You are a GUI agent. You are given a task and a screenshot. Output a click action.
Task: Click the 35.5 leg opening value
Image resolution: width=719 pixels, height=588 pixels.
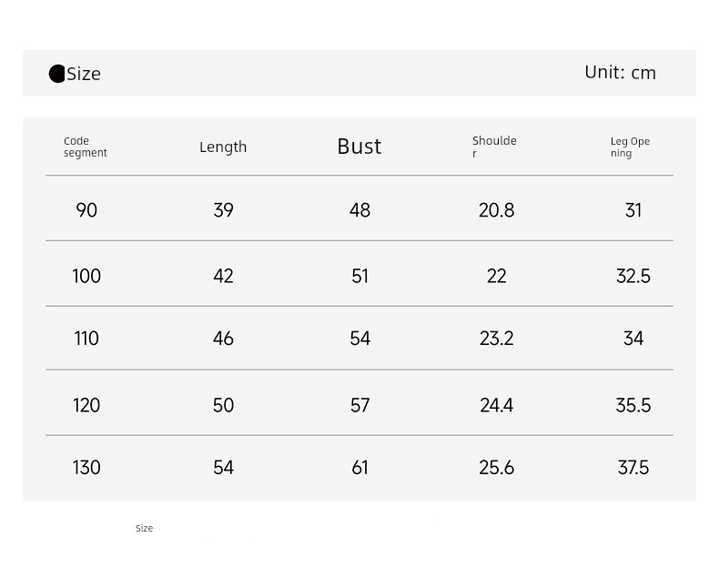633,405
